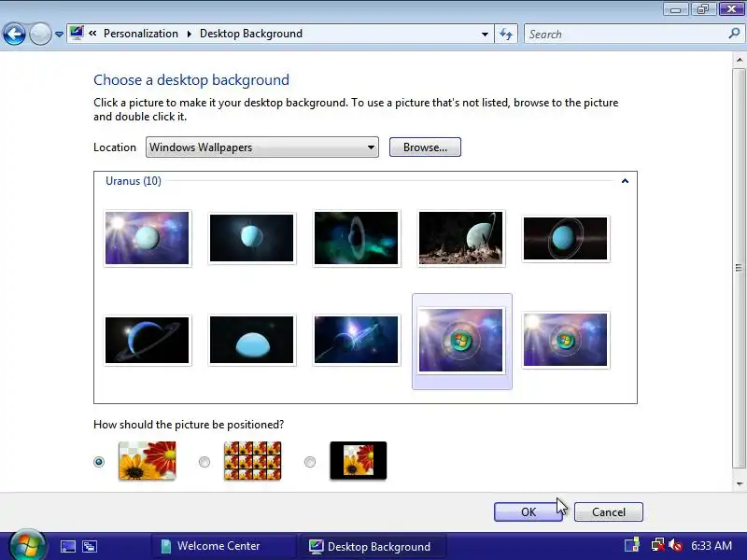747x560 pixels.
Task: Click the network disconnected tray icon
Action: 658,545
